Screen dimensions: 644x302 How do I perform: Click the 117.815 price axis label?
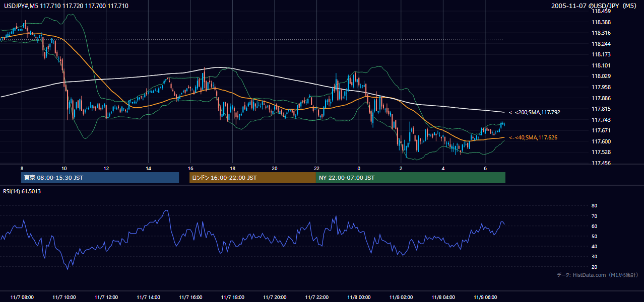tap(601, 109)
